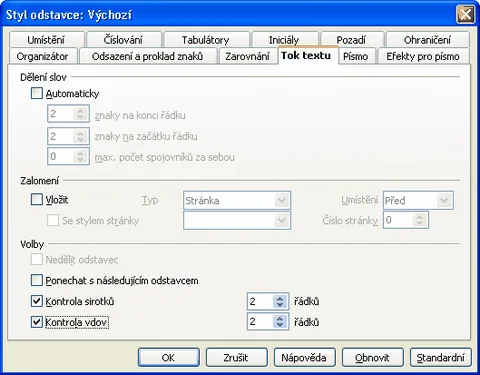Viewport: 480px width, 375px height.
Task: Click the max. počet spojovníků field
Action: [68, 156]
